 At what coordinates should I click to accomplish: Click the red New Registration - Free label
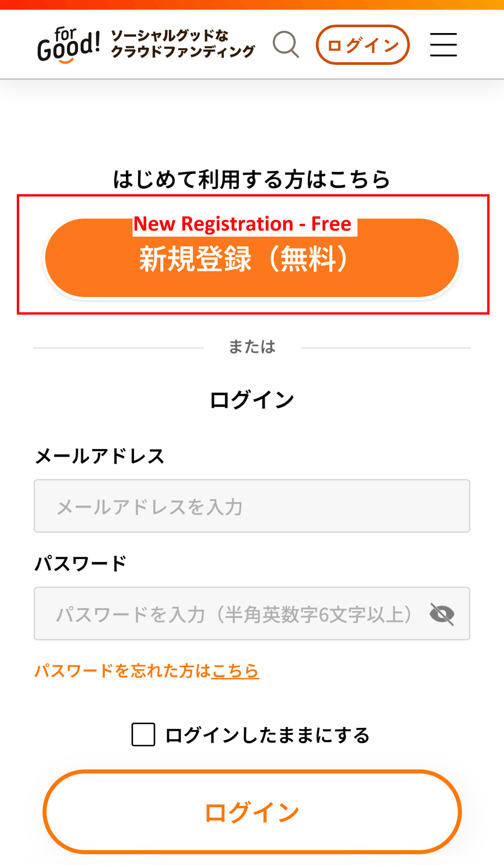(x=242, y=224)
